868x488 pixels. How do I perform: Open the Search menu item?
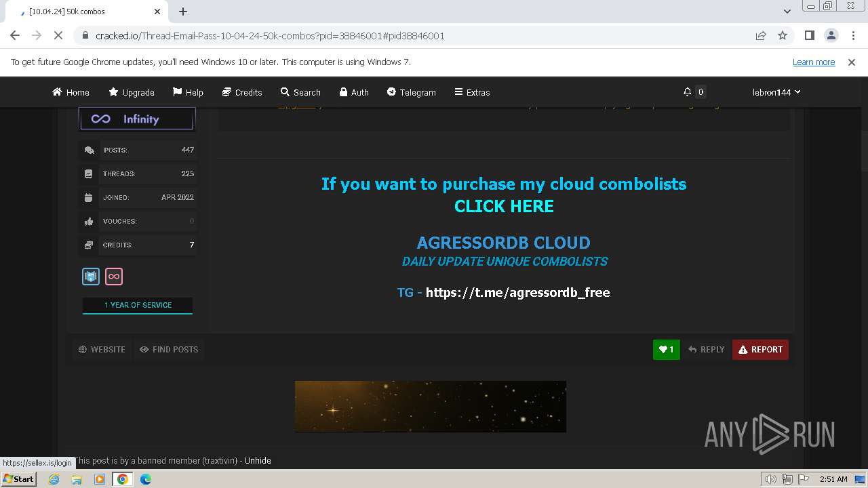(300, 92)
